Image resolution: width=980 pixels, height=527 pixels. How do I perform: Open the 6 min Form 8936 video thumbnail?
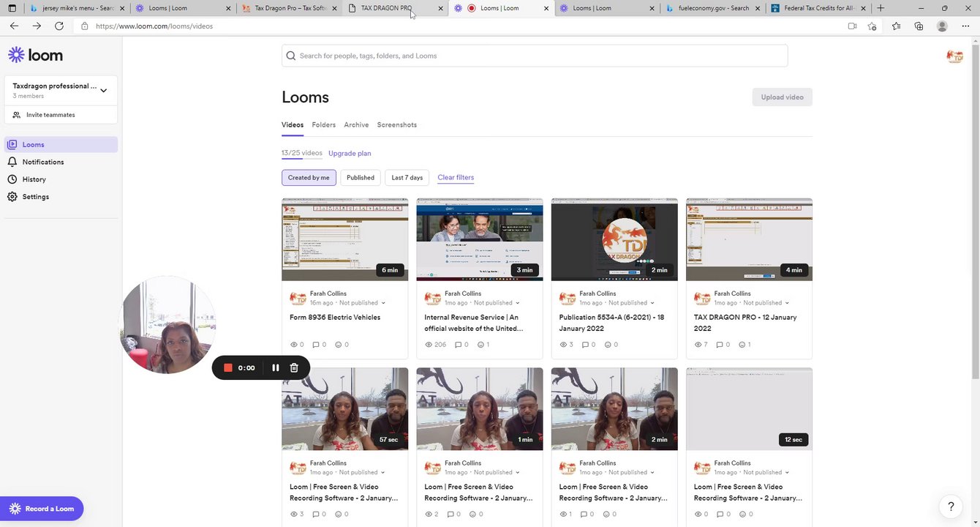point(345,239)
